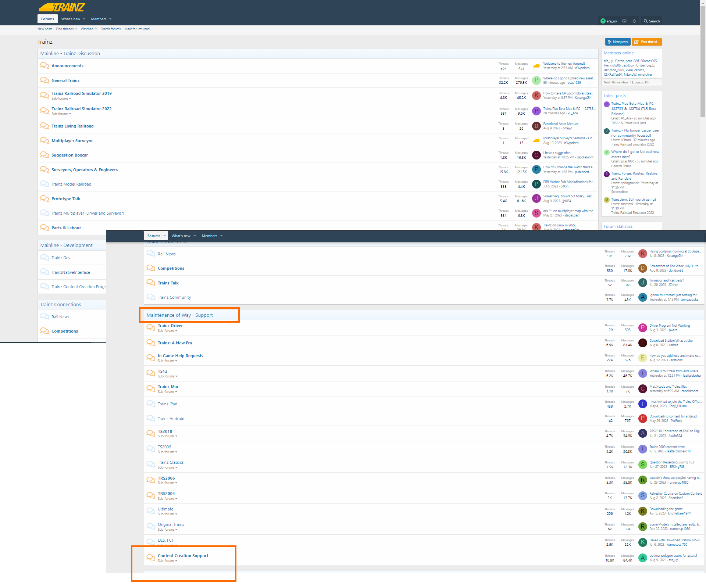The width and height of the screenshot is (706, 588).
Task: Open the Competitions forum in lower panel
Action: (x=171, y=268)
